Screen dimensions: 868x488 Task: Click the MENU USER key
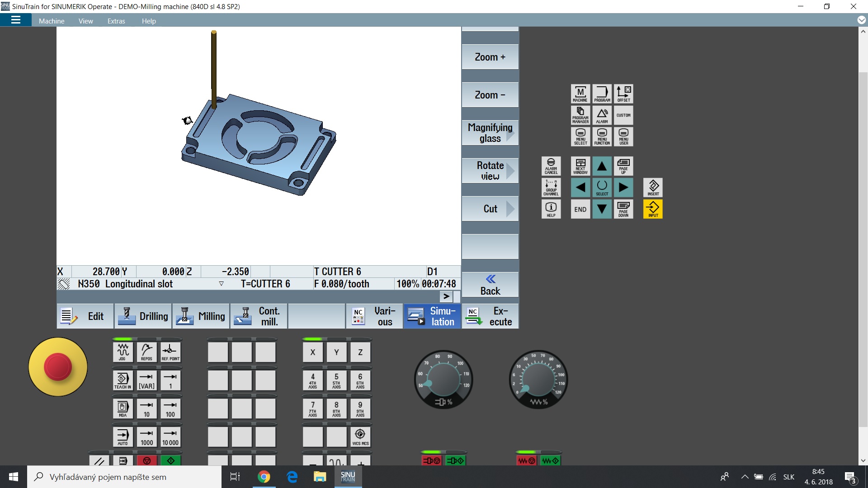623,136
